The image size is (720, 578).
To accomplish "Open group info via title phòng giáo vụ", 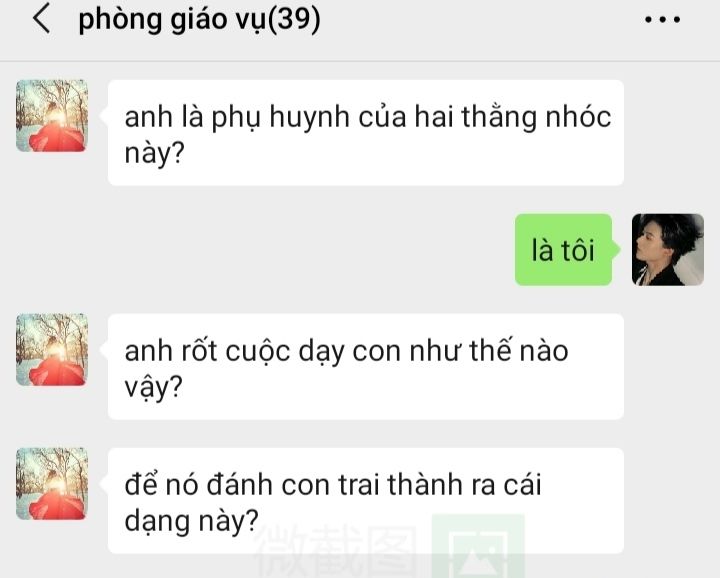I will pos(171,20).
